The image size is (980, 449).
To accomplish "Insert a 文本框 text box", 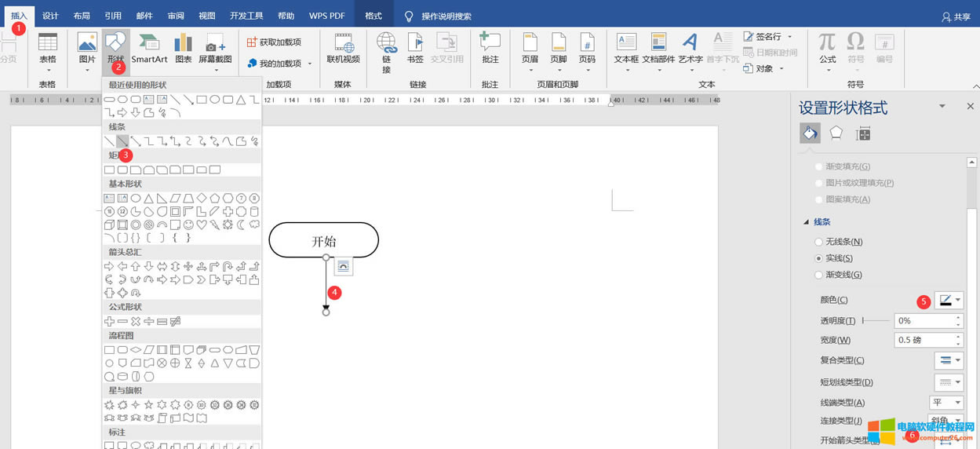I will [x=626, y=47].
